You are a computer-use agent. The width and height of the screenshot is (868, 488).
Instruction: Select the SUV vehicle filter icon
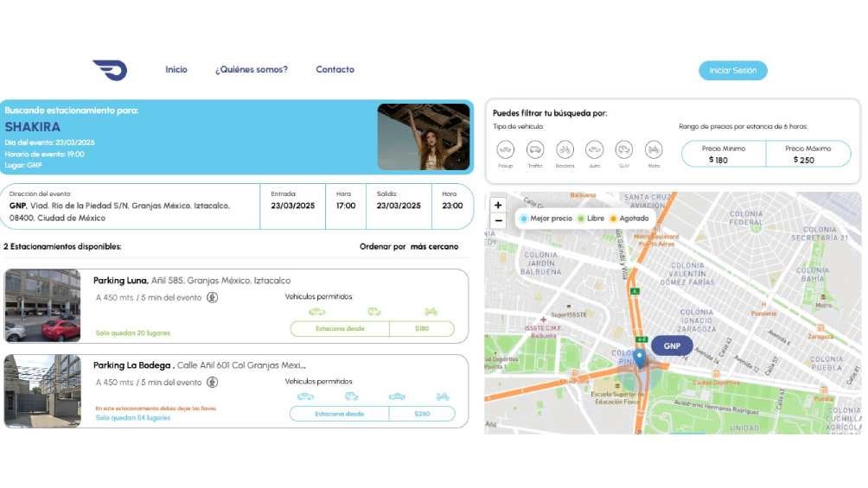coord(623,149)
